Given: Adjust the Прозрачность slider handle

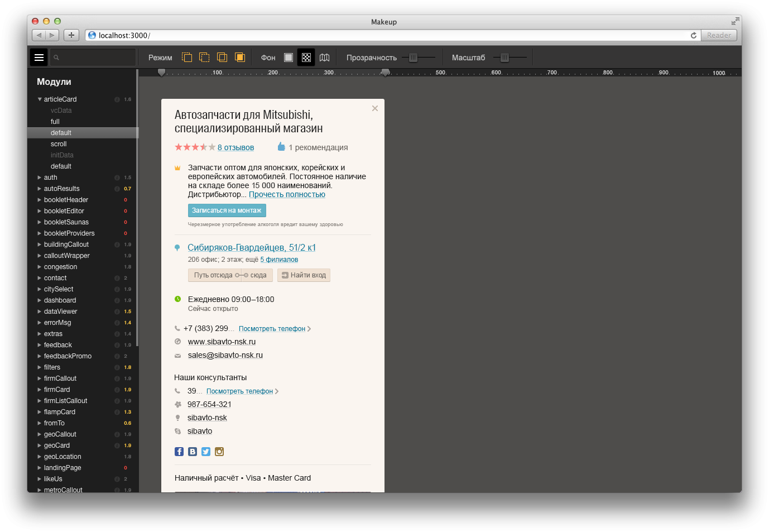Looking at the screenshot, I should click(413, 57).
